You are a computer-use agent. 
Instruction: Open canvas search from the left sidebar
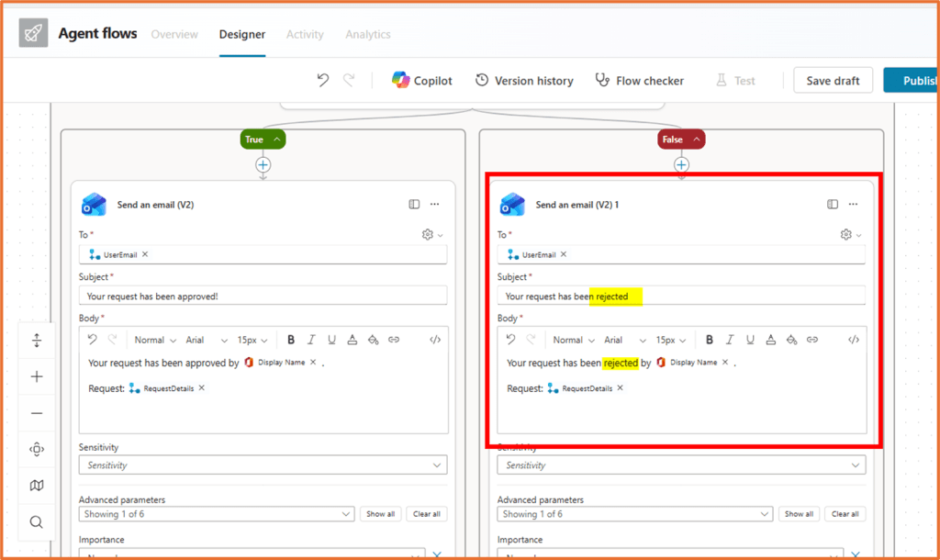click(37, 521)
